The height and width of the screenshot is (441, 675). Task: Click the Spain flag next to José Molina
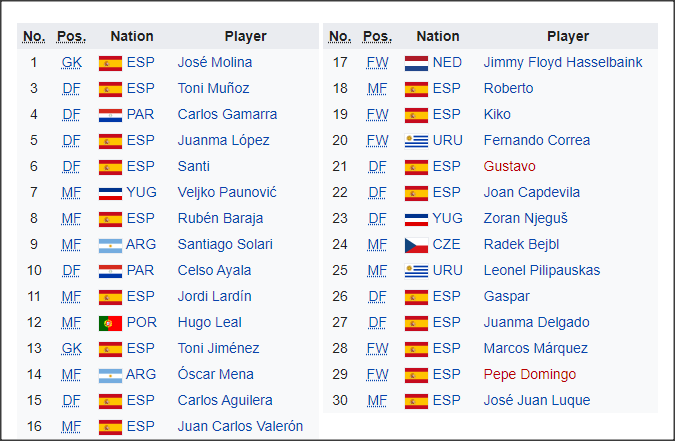click(x=110, y=63)
